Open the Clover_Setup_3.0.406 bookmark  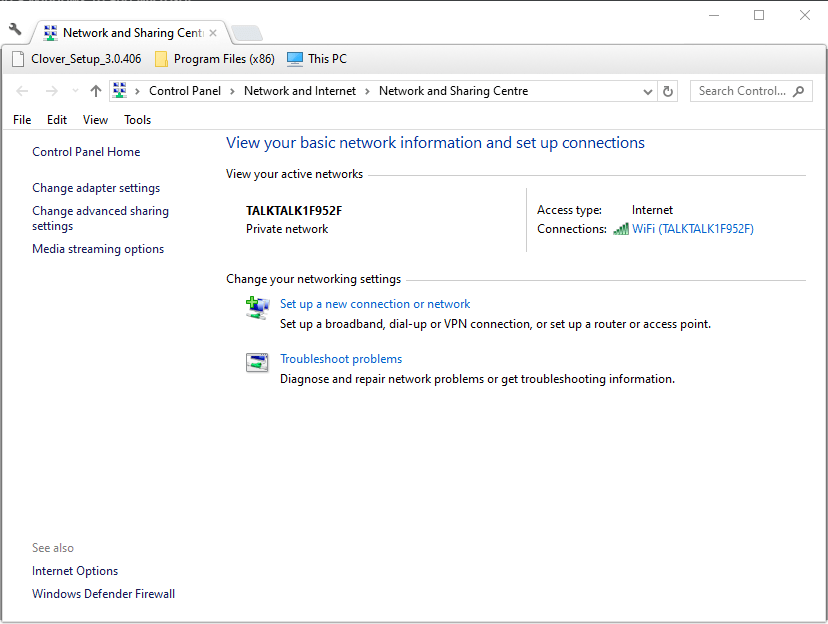(x=77, y=59)
